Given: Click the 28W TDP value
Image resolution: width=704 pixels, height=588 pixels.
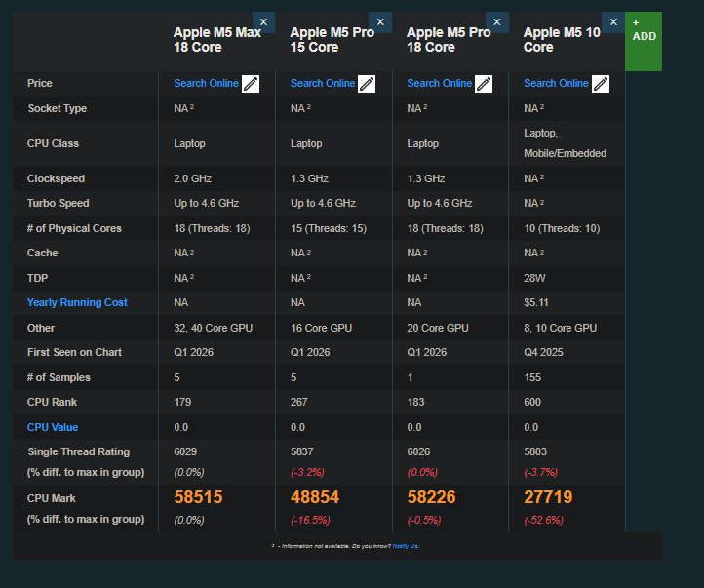Looking at the screenshot, I should click(x=534, y=278).
